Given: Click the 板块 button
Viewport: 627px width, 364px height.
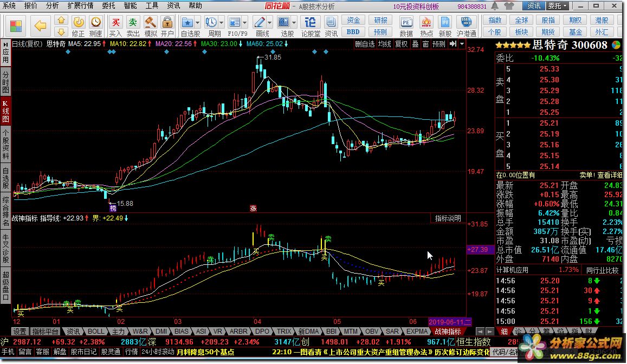Looking at the screenshot, I should [521, 32].
